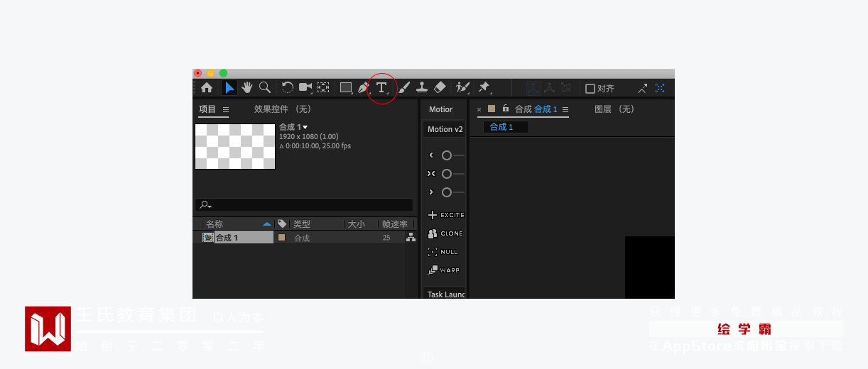Select the Unified Camera tool

coord(305,88)
